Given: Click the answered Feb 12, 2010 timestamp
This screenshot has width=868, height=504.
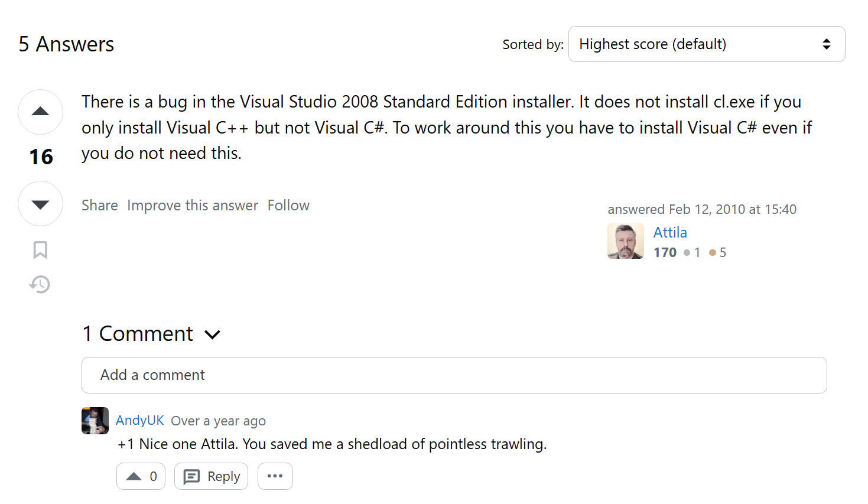Looking at the screenshot, I should pyautogui.click(x=732, y=209).
